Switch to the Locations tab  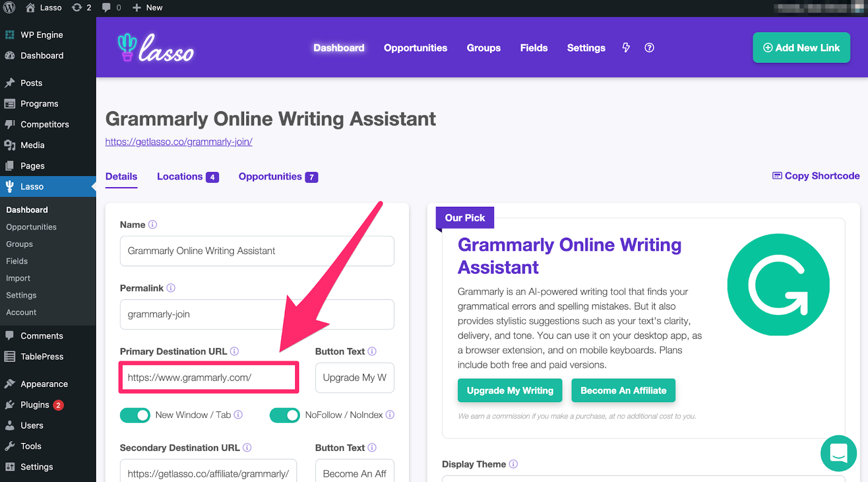tap(188, 177)
